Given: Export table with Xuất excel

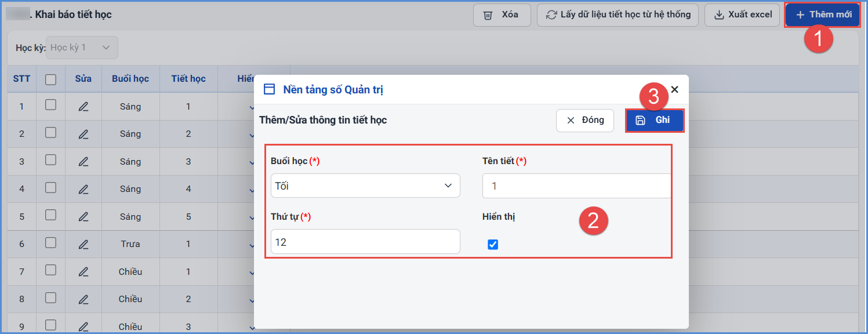Looking at the screenshot, I should [742, 14].
